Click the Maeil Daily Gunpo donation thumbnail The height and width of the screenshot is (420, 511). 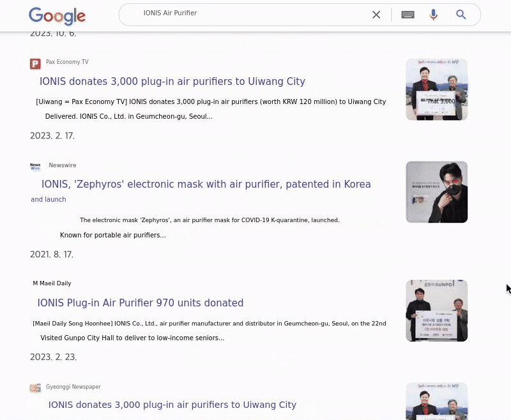(x=436, y=310)
